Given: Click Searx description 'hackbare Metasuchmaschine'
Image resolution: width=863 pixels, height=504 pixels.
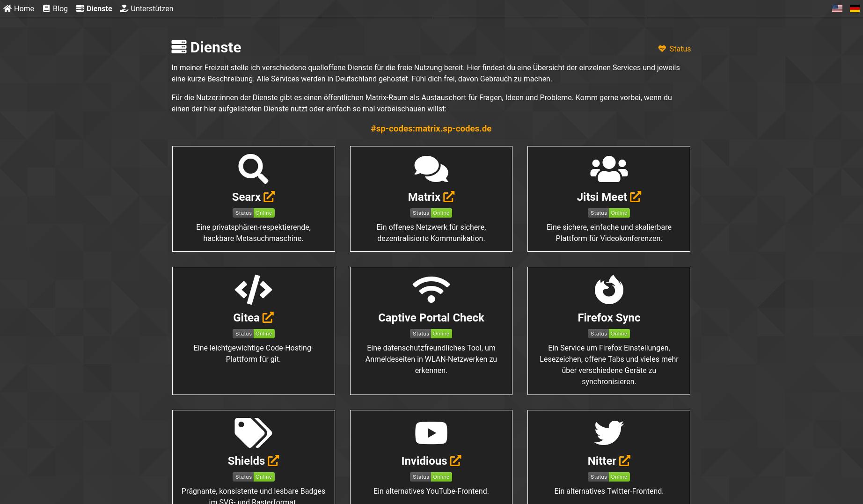Looking at the screenshot, I should pos(253,238).
